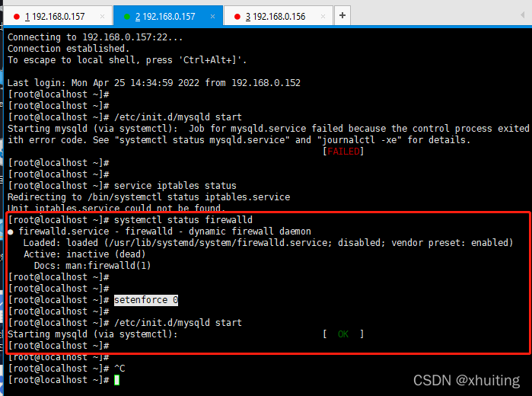Click the green status dot on tab 2
This screenshot has width=532, height=396.
point(127,17)
